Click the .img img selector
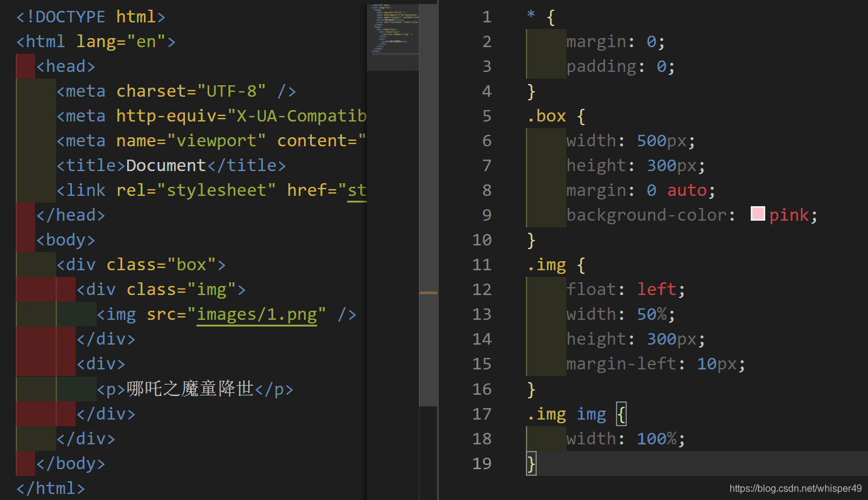 click(x=566, y=414)
